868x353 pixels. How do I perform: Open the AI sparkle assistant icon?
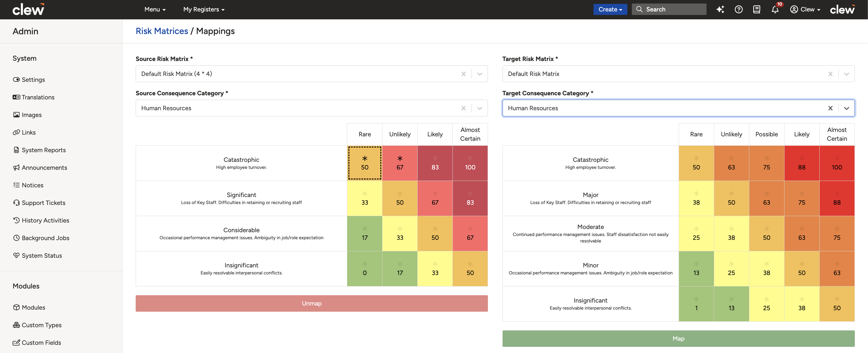tap(720, 9)
